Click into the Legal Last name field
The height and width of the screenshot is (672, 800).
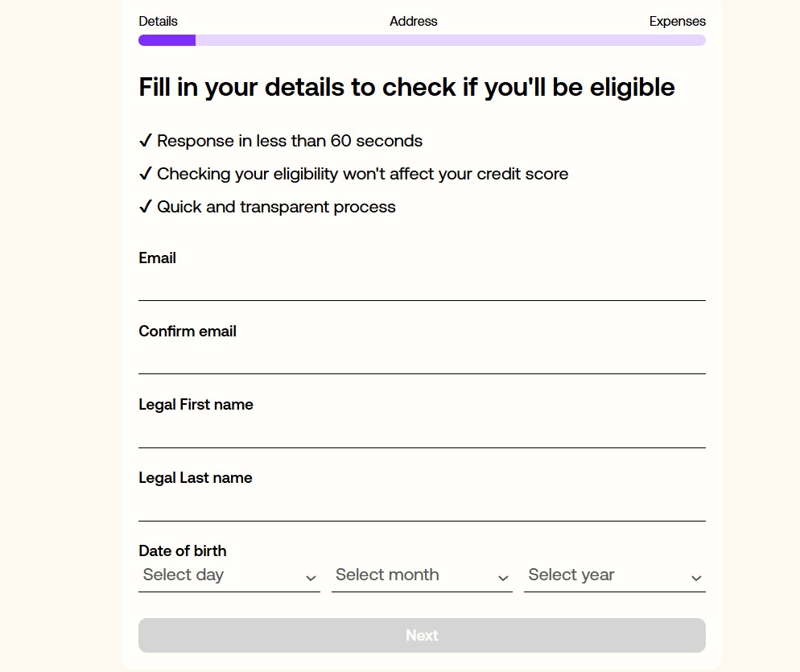pos(422,507)
